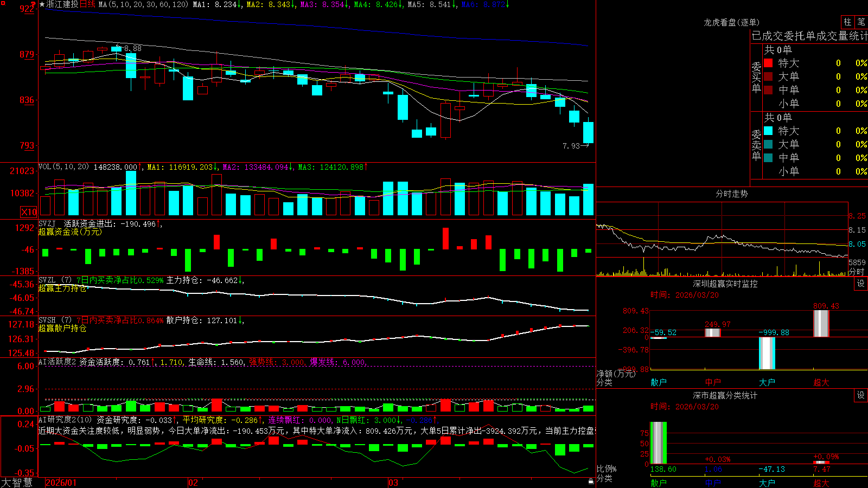Click the VOL(5,10,20) indicator label
This screenshot has width=868, height=488.
[x=63, y=167]
